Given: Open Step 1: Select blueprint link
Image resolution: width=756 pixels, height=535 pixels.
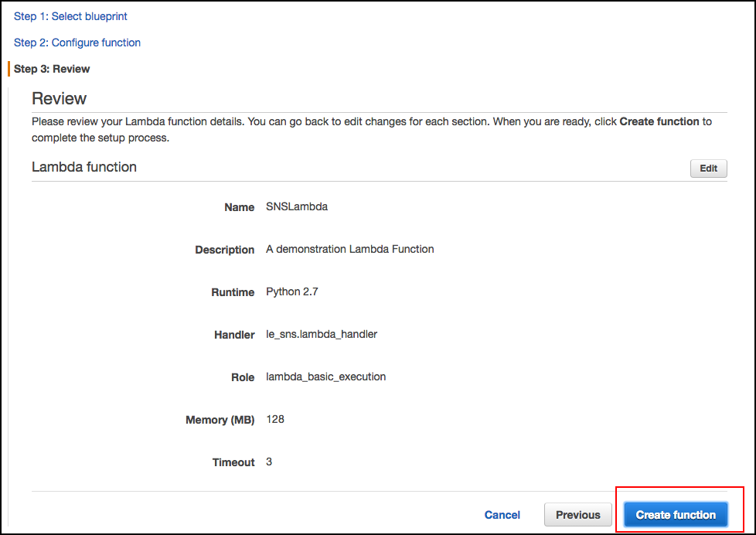Looking at the screenshot, I should pos(70,16).
